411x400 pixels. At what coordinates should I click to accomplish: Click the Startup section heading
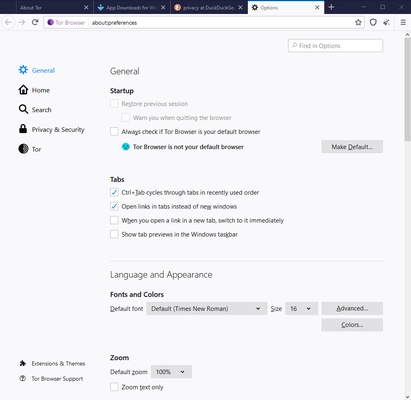click(x=122, y=91)
